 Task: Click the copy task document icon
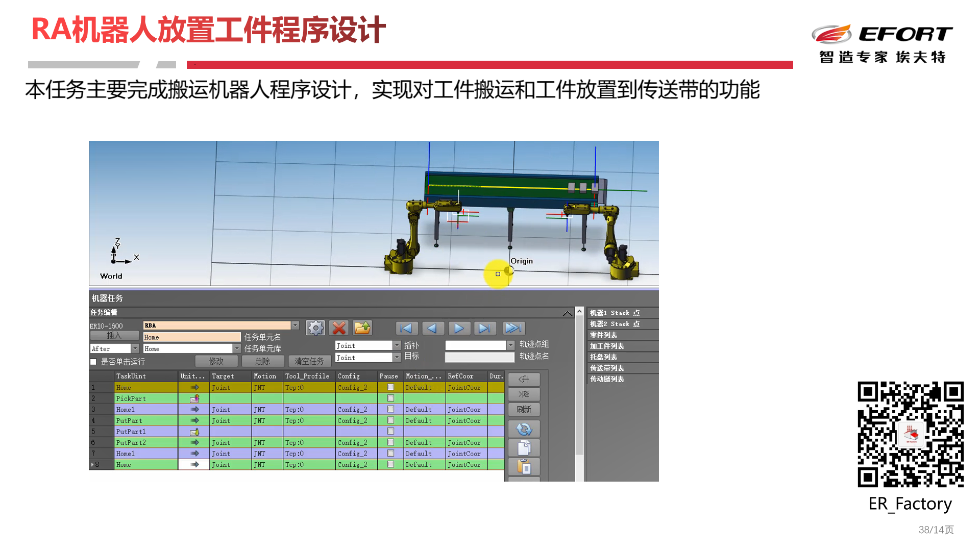click(524, 447)
